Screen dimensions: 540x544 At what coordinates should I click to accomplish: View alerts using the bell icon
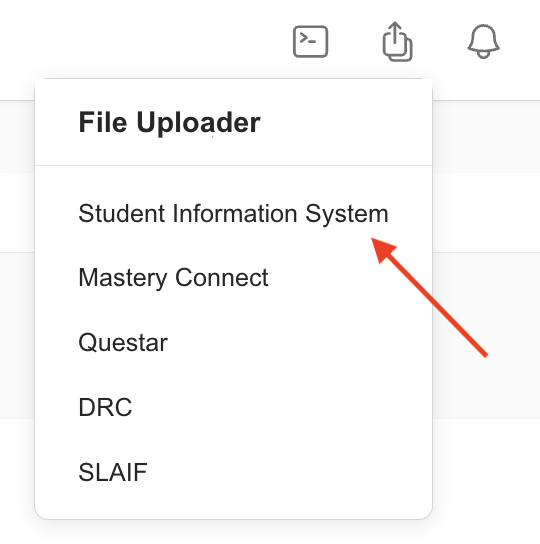(483, 41)
